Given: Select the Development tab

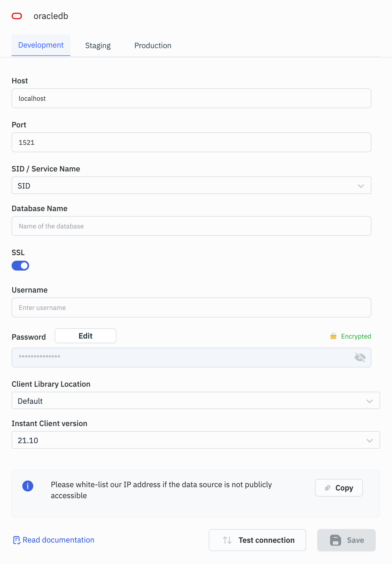Looking at the screenshot, I should click(41, 45).
